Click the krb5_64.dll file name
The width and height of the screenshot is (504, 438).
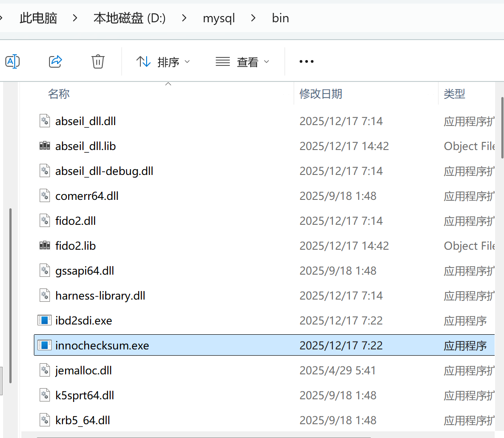(82, 420)
